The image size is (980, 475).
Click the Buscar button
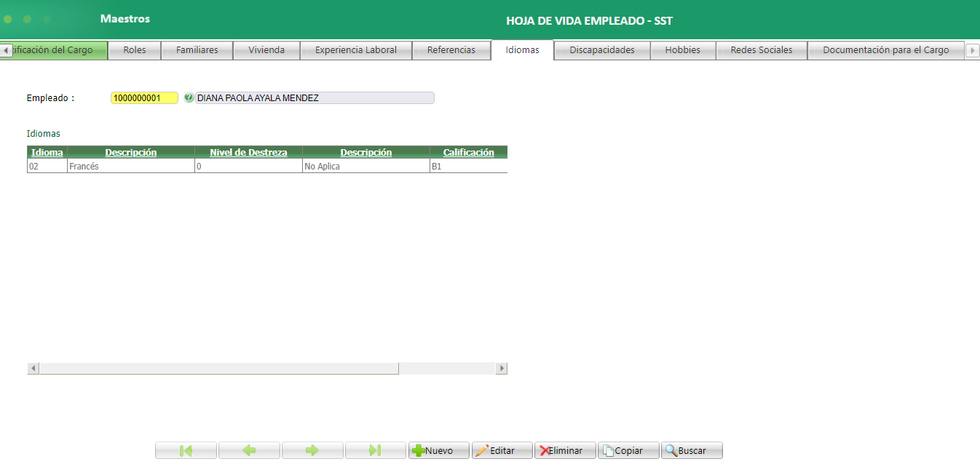[x=692, y=450]
